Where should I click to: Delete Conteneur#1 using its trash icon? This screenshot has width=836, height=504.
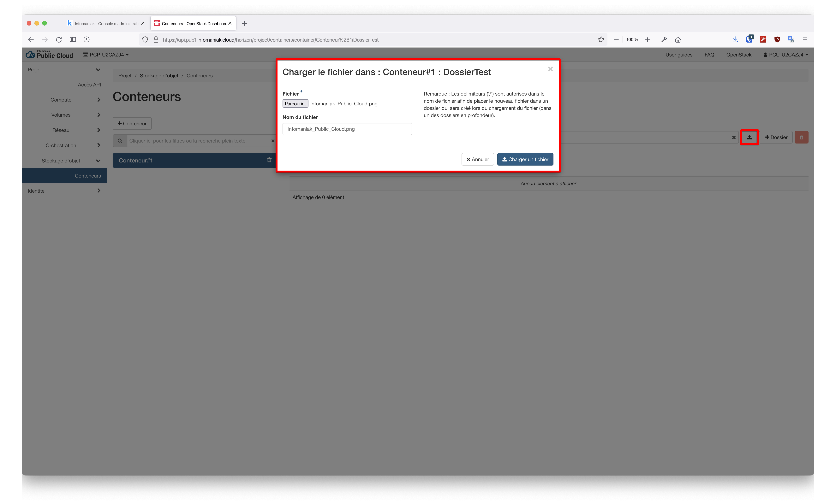(269, 160)
